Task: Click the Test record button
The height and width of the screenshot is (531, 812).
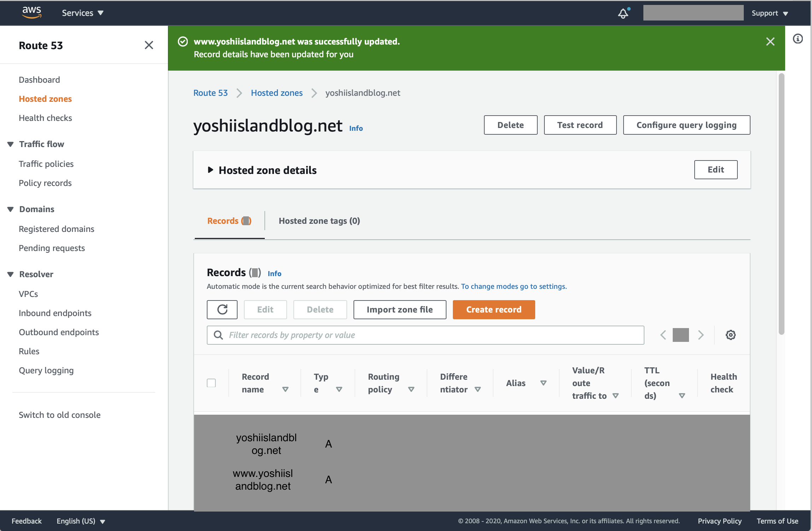Action: pyautogui.click(x=580, y=125)
